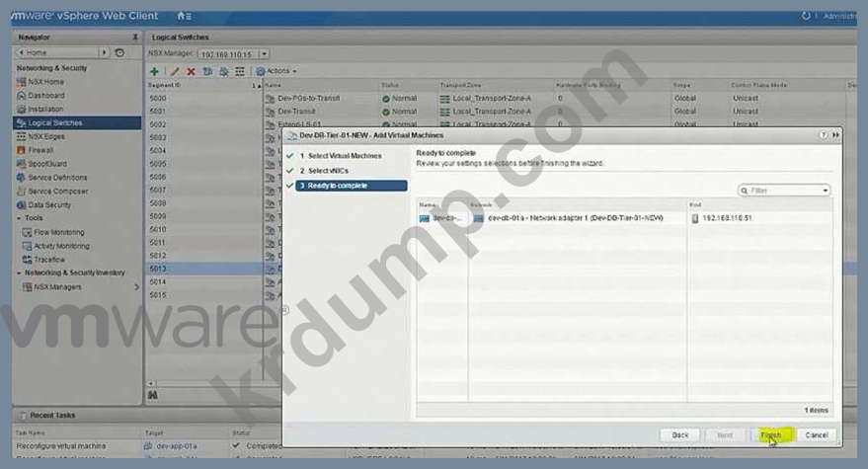
Task: Collapse the Tools section
Action: click(x=19, y=218)
